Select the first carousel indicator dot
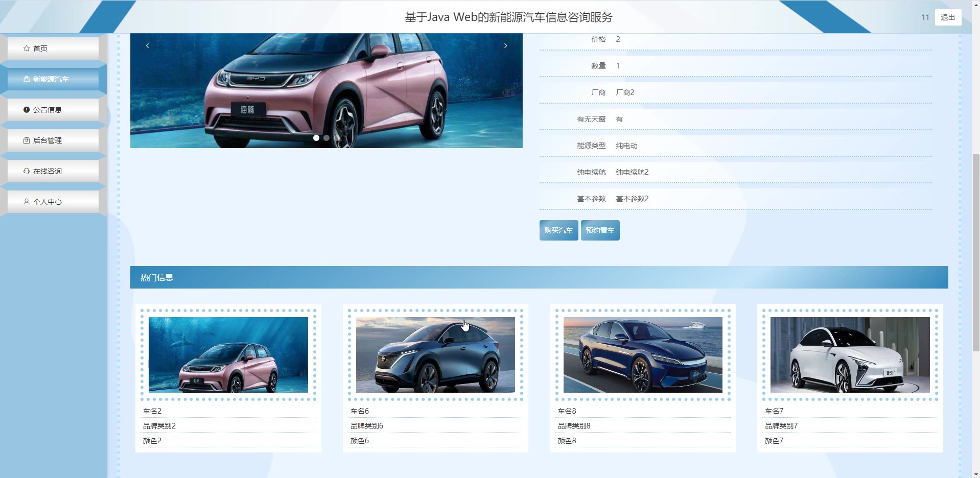 pyautogui.click(x=316, y=138)
